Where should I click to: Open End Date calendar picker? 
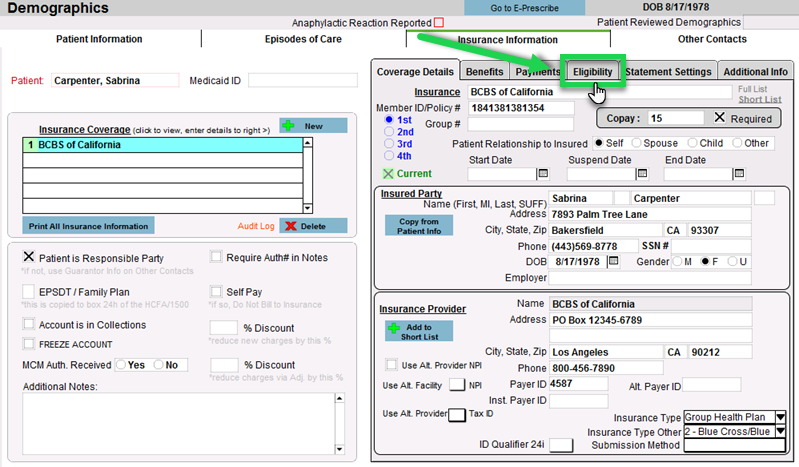point(740,174)
